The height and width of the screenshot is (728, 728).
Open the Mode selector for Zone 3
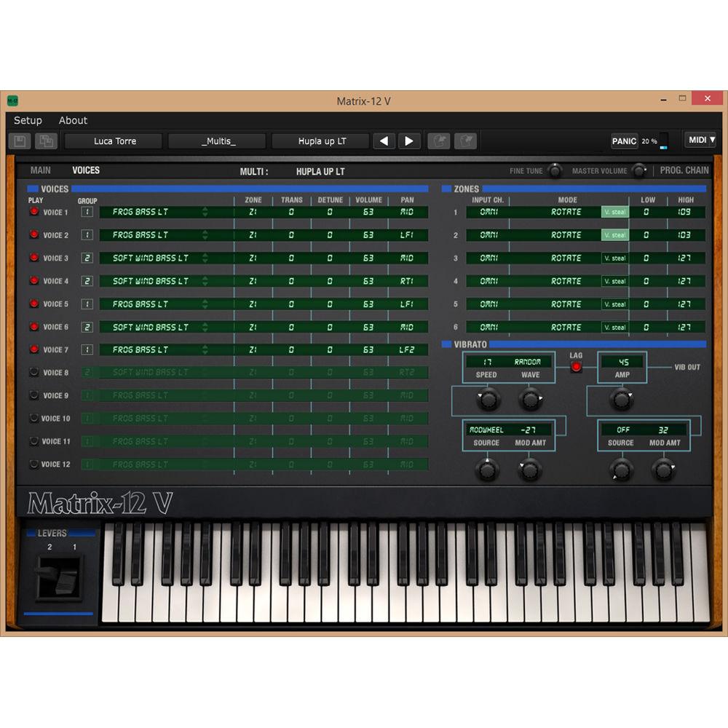567,258
